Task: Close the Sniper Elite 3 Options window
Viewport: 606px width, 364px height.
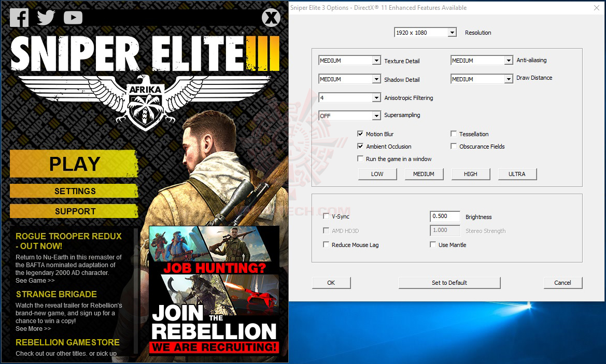Action: [597, 8]
